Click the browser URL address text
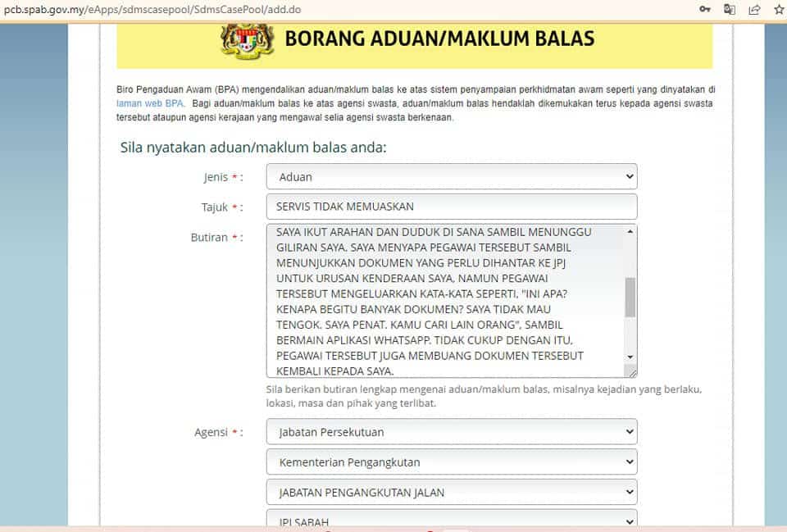Screen dimensions: 787x532 pyautogui.click(x=152, y=10)
